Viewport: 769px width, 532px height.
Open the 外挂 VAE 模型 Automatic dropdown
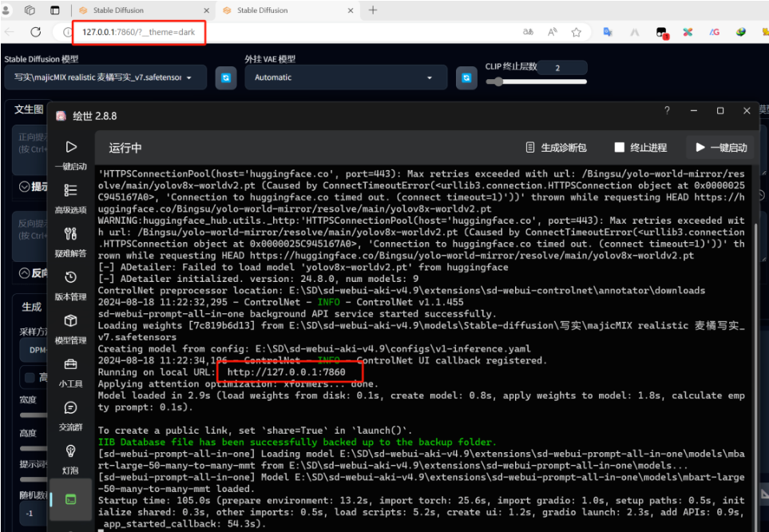tap(345, 77)
